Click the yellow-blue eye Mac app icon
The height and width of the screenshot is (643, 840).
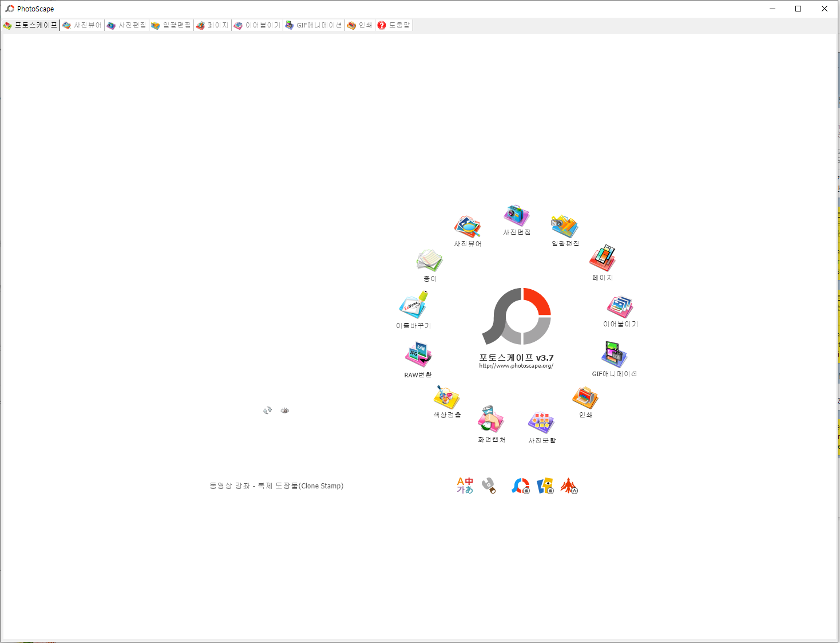pyautogui.click(x=545, y=486)
